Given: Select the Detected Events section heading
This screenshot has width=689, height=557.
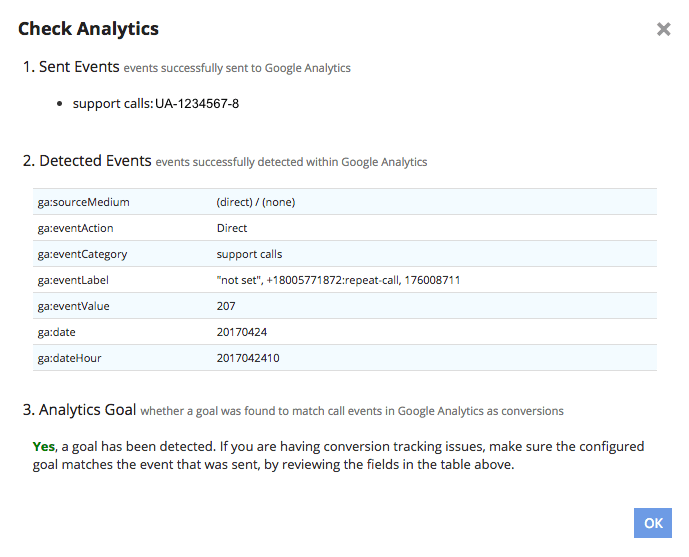Looking at the screenshot, I should pos(95,161).
